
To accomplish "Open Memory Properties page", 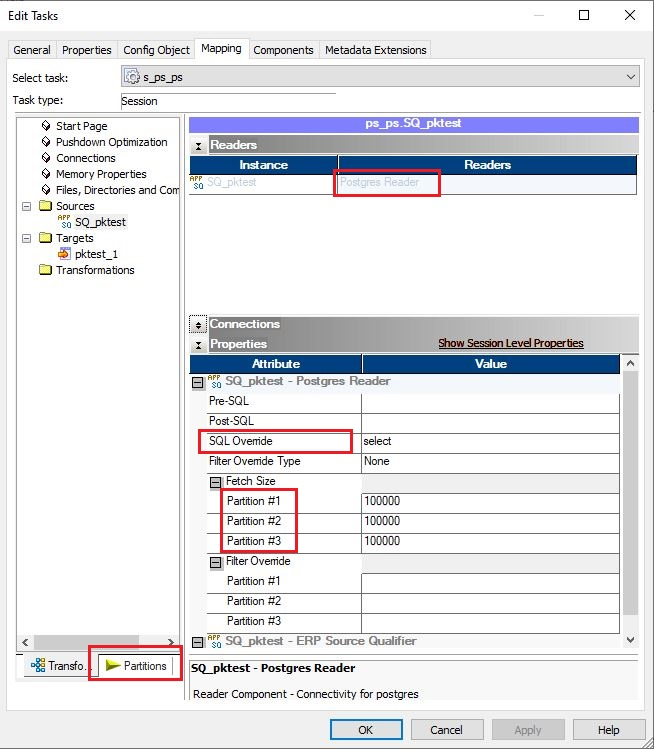I will click(101, 174).
